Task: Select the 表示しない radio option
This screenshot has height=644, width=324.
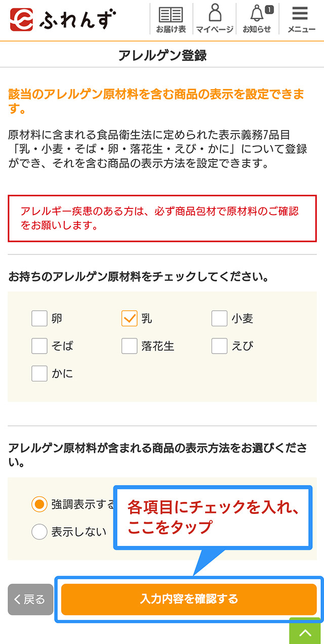Action: tap(39, 532)
